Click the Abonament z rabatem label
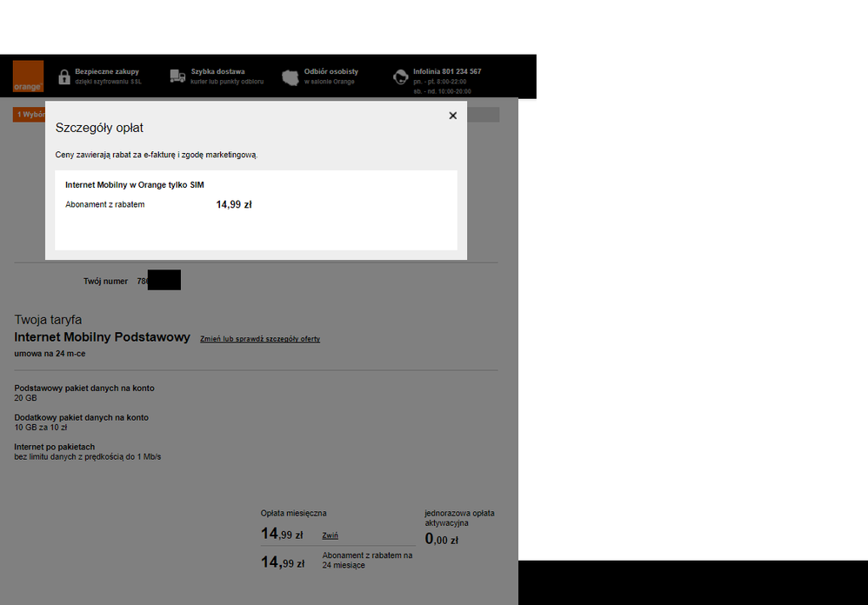Screen dimensions: 868x605 [x=104, y=204]
